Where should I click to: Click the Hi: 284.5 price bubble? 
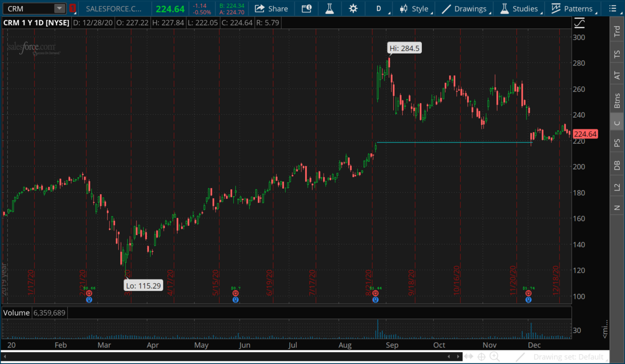(x=404, y=49)
